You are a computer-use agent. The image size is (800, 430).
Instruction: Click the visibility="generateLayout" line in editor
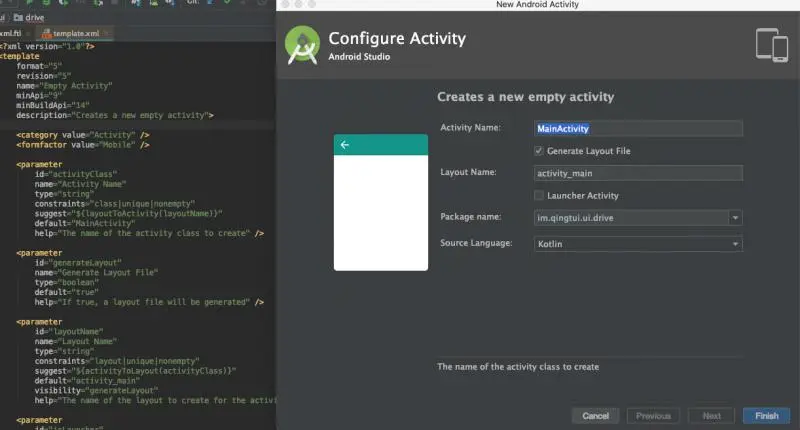click(x=96, y=391)
